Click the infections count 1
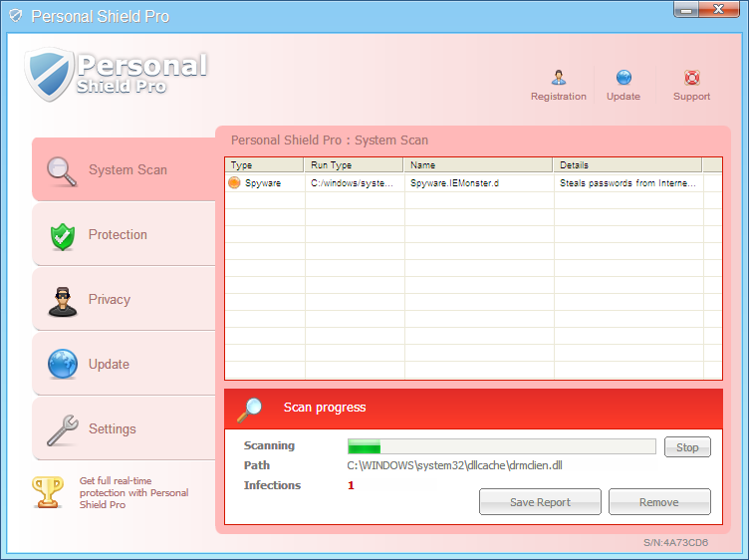 (351, 485)
